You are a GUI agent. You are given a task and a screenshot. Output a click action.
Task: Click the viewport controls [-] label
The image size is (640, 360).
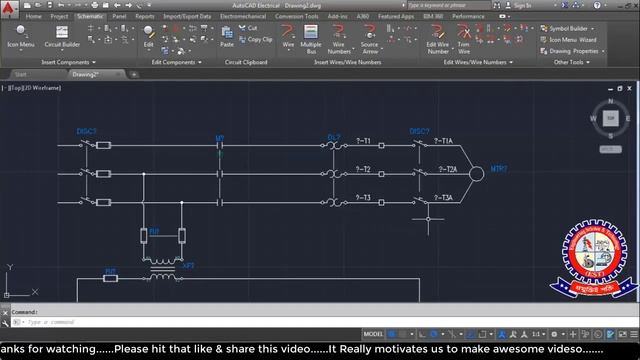click(x=4, y=88)
